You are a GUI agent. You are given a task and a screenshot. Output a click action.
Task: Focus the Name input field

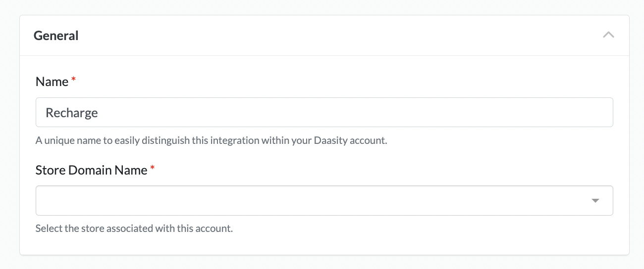(324, 113)
